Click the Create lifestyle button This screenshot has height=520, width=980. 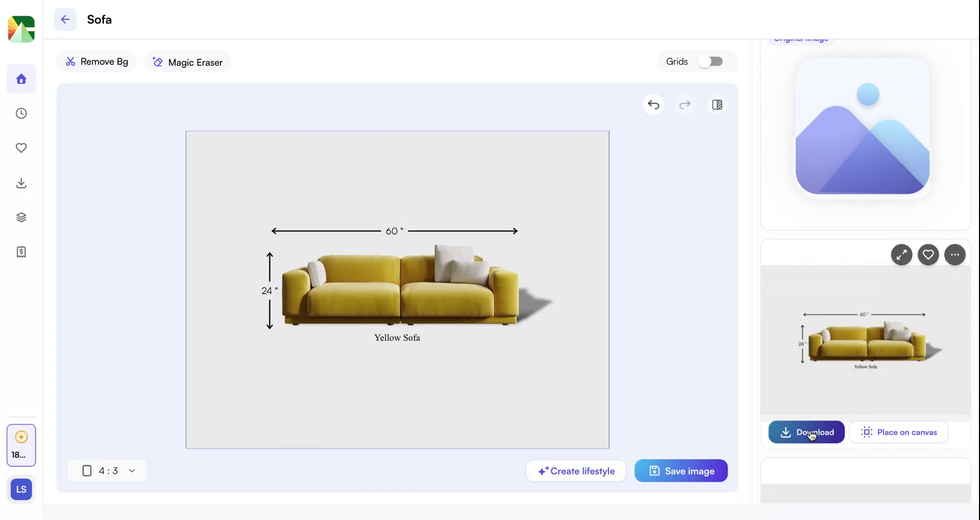click(576, 471)
